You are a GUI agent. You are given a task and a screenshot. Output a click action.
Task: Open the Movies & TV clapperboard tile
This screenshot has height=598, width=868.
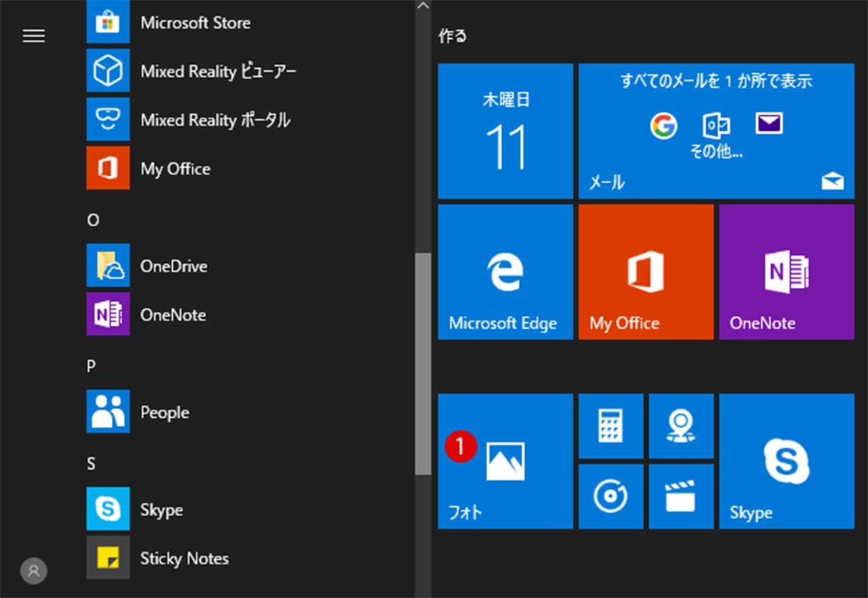(681, 497)
